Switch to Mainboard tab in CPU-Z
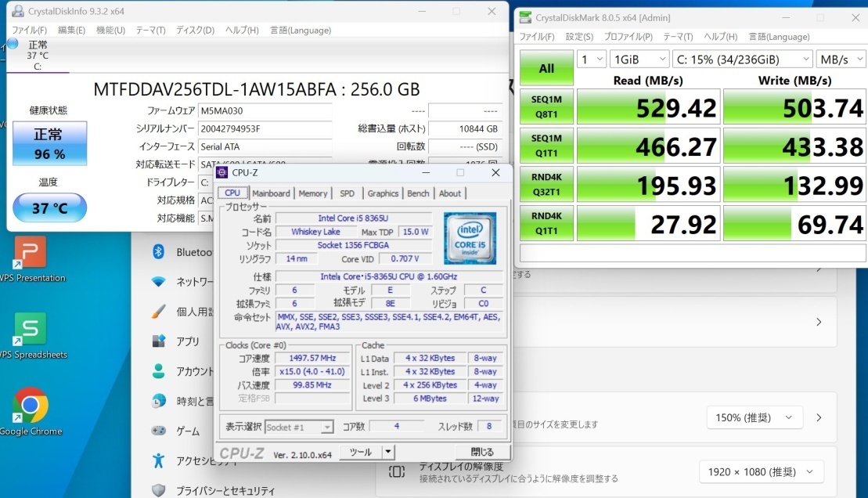 pyautogui.click(x=271, y=193)
